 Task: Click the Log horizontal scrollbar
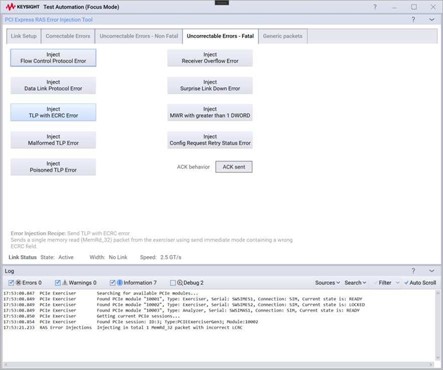point(219,364)
